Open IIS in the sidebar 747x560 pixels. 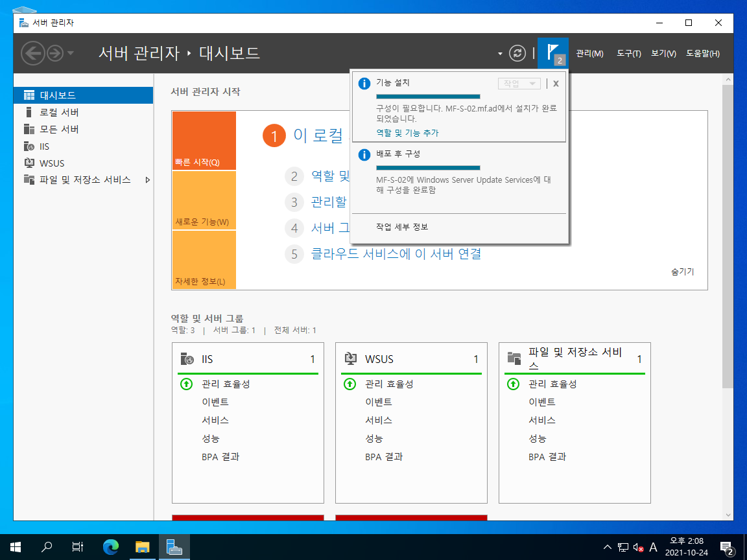pyautogui.click(x=84, y=146)
